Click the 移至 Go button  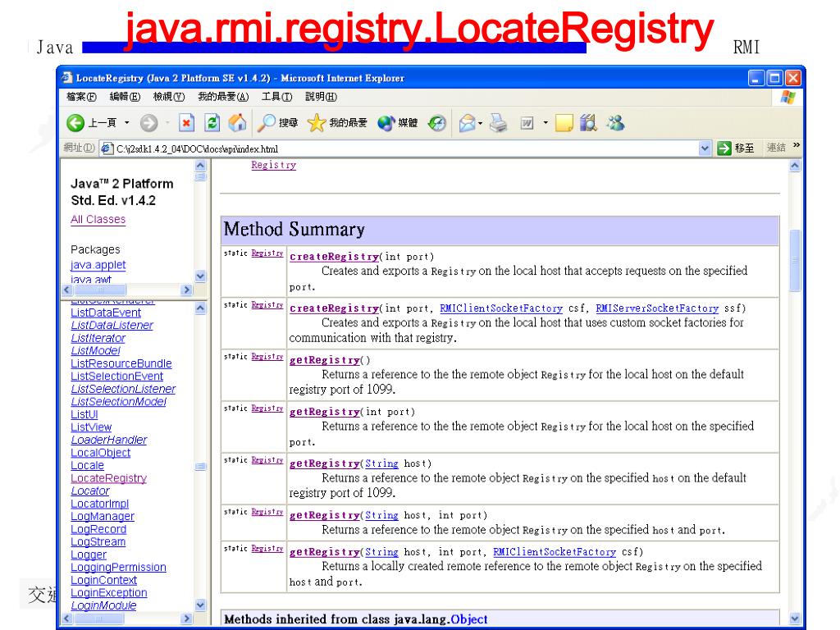736,148
